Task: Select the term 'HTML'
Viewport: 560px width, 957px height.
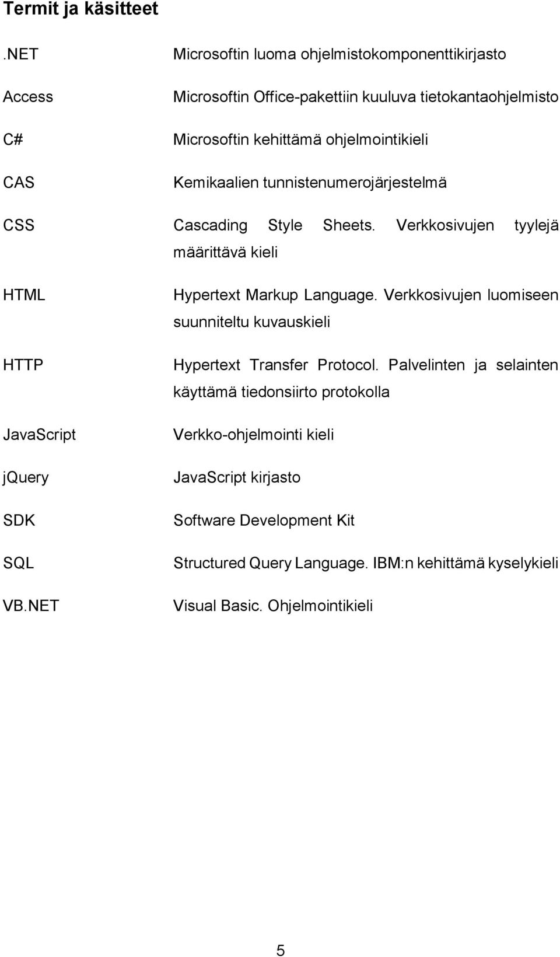Action: pos(24,295)
